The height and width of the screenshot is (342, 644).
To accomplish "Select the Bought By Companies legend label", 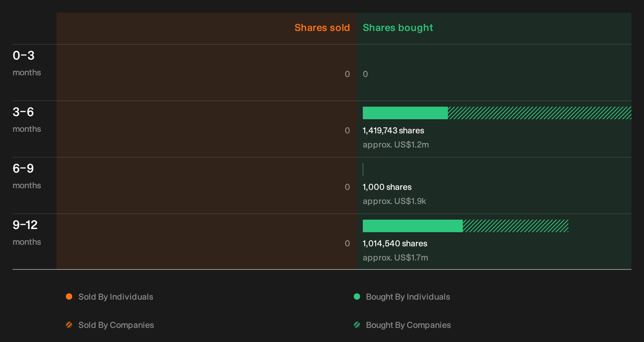I will click(408, 325).
